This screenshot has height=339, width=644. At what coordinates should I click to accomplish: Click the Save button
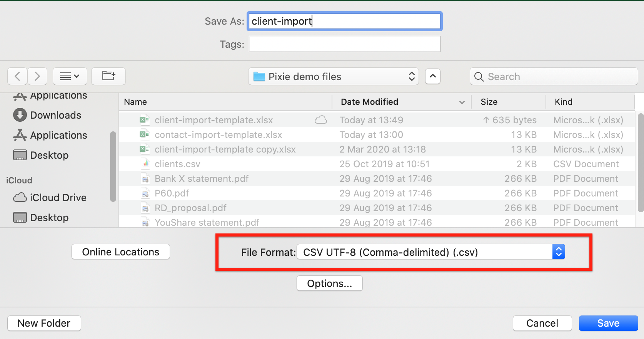[x=608, y=323]
